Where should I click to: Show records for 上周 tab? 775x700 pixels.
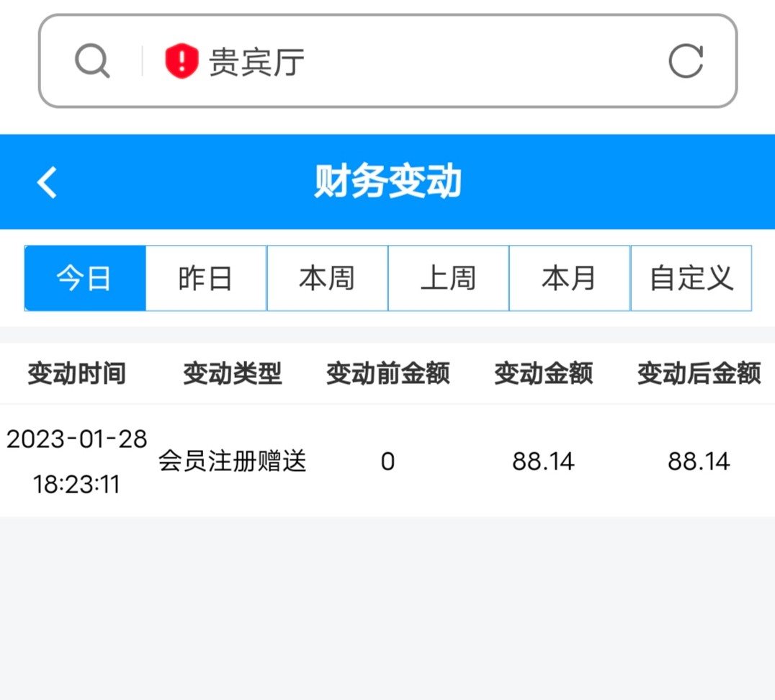(x=448, y=279)
